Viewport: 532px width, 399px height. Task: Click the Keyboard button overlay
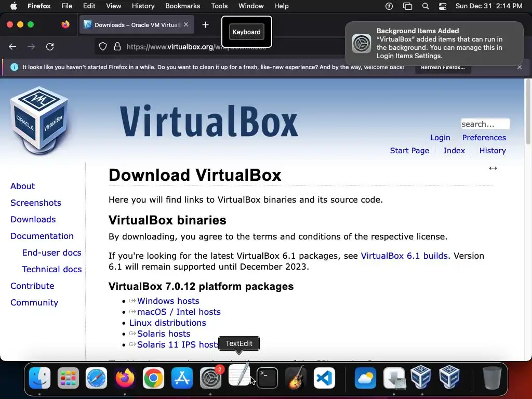pyautogui.click(x=247, y=32)
